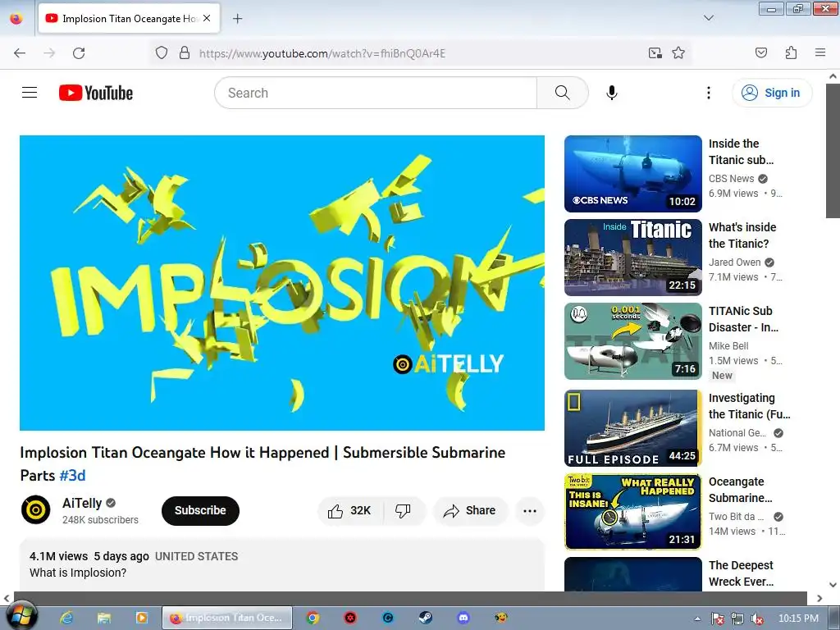Share the Implosion video
This screenshot has height=630, width=840.
tap(470, 510)
